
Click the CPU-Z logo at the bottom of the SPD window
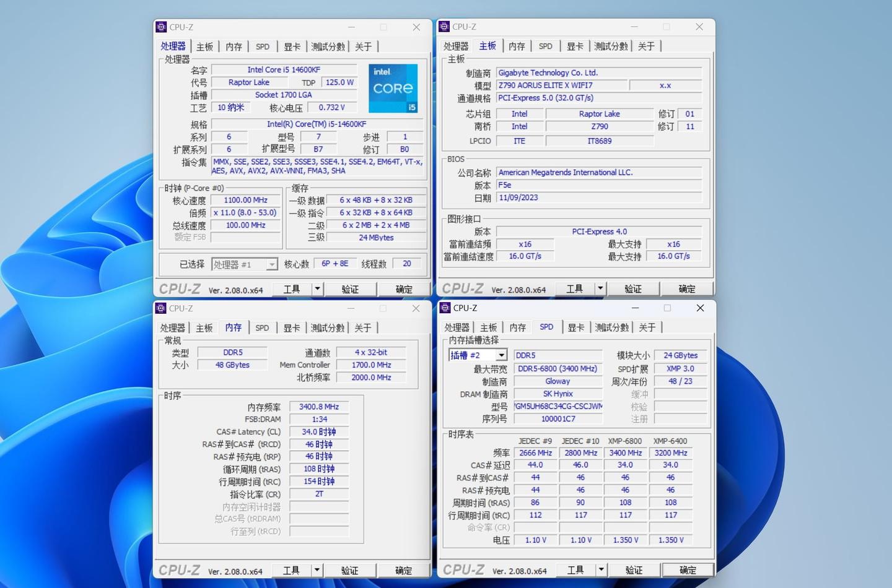click(x=462, y=569)
